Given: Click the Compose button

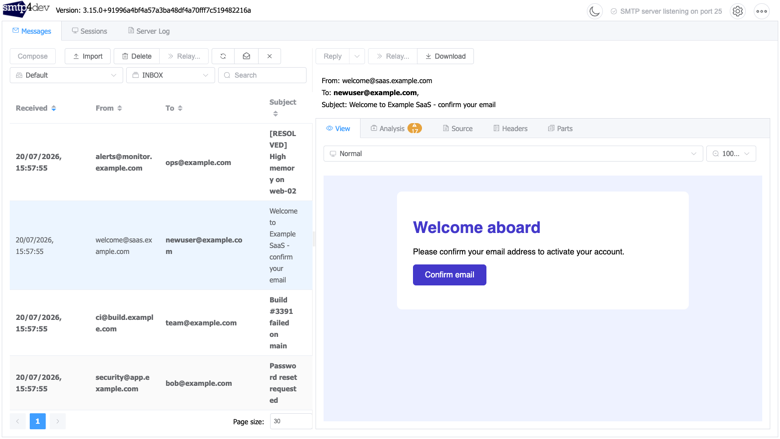Looking at the screenshot, I should coord(33,56).
